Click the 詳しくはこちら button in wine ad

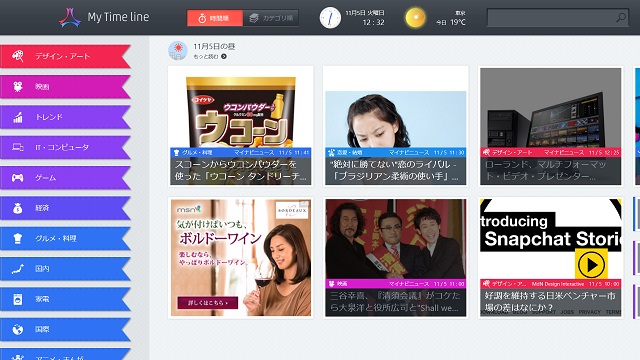pos(207,303)
